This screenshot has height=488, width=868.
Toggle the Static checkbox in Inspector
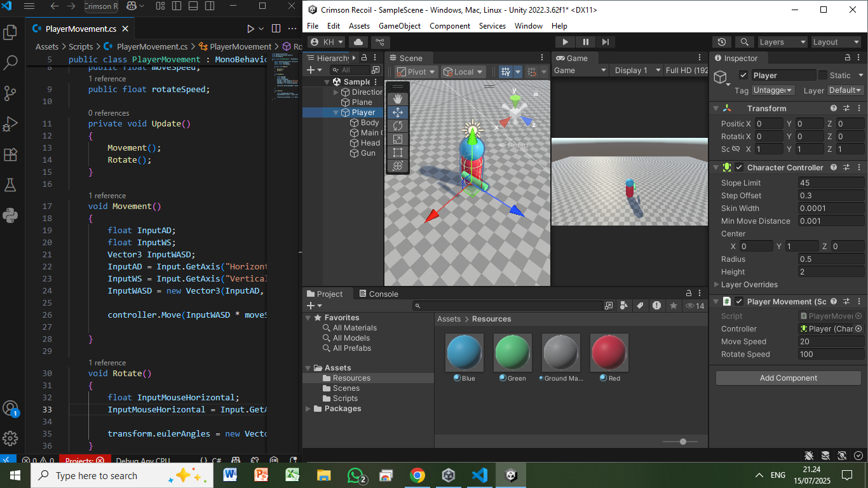(822, 75)
